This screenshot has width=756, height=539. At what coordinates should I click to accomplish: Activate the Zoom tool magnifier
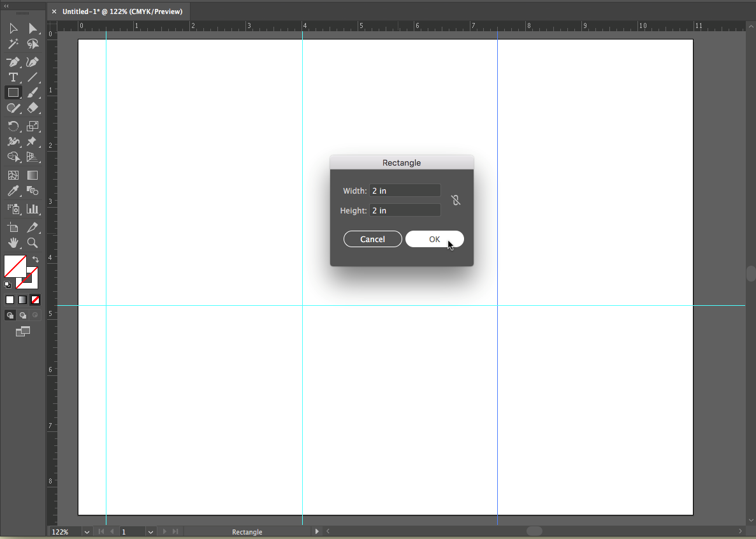(33, 243)
